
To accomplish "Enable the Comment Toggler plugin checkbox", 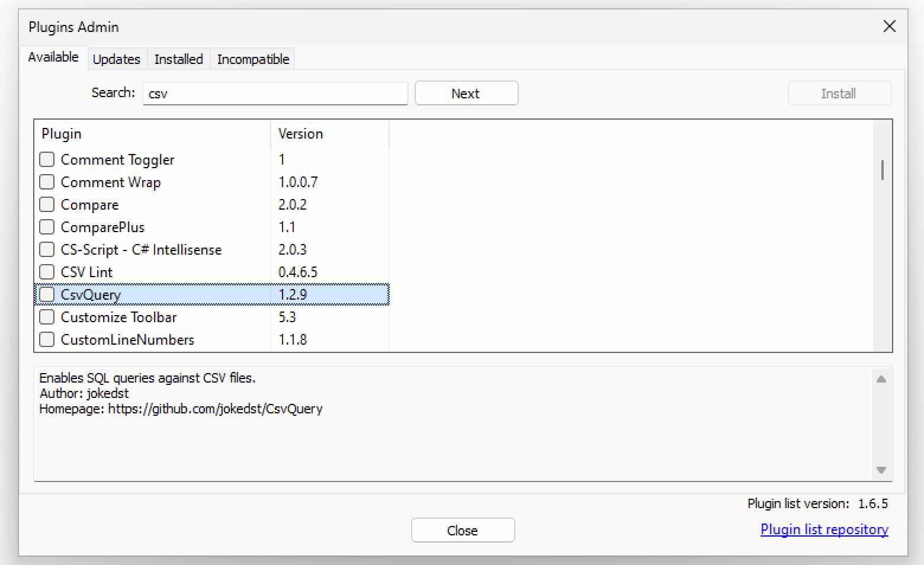I will tap(47, 159).
